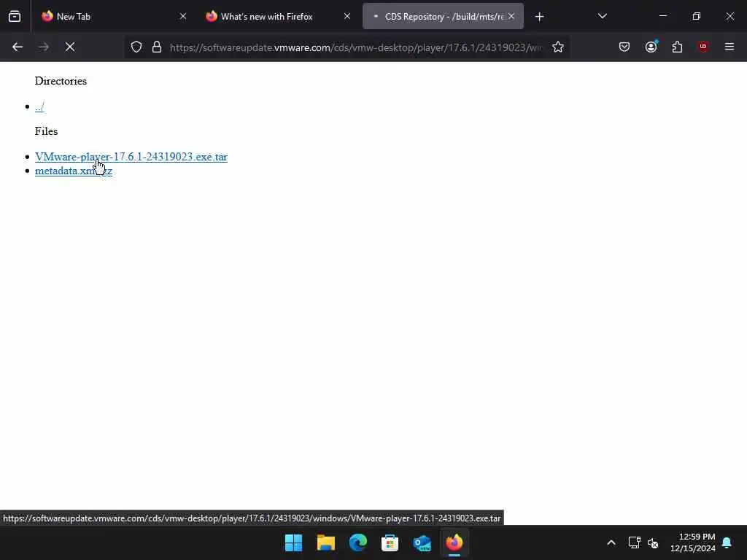
Task: Click the Directories heading text
Action: [x=61, y=81]
